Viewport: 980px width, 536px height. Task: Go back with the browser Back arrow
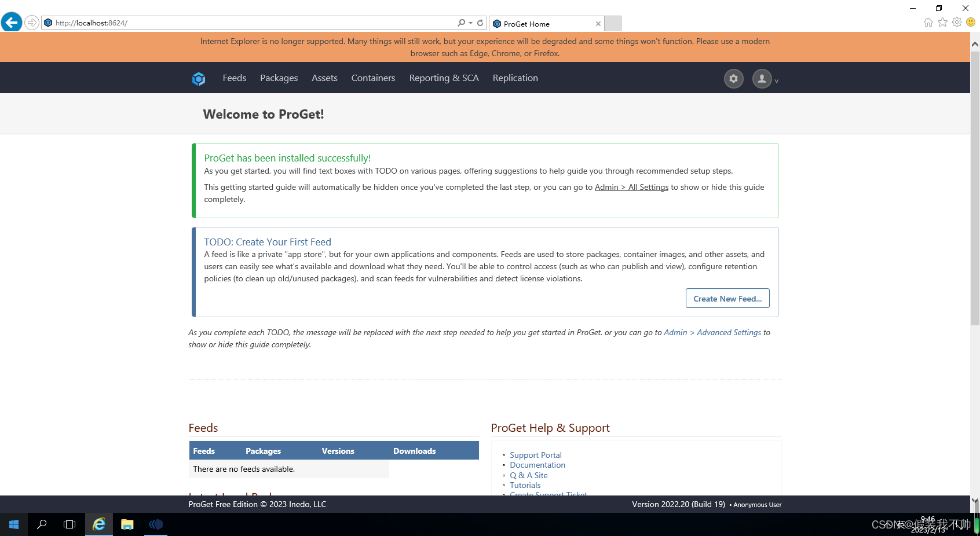click(x=12, y=23)
